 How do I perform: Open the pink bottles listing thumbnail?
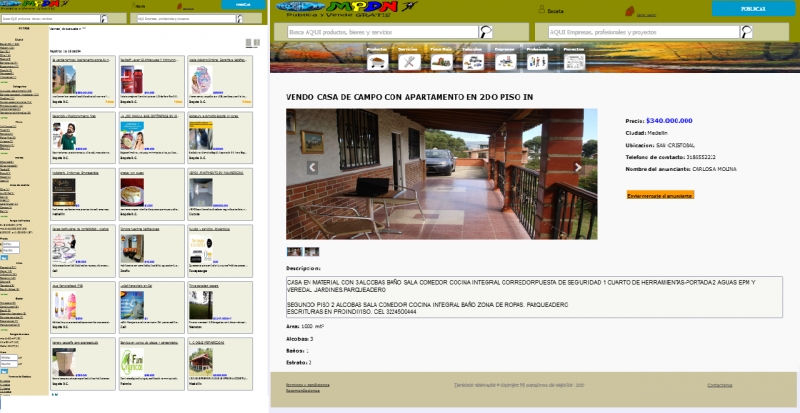(64, 305)
